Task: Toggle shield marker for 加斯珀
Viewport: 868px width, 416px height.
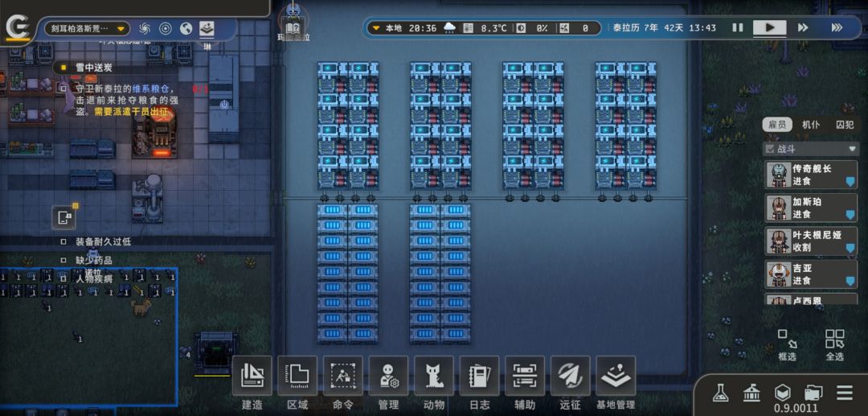Action: point(850,215)
